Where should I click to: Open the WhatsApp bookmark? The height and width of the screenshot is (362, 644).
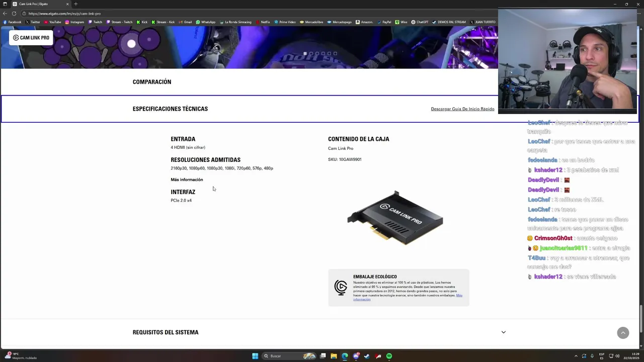[206, 22]
